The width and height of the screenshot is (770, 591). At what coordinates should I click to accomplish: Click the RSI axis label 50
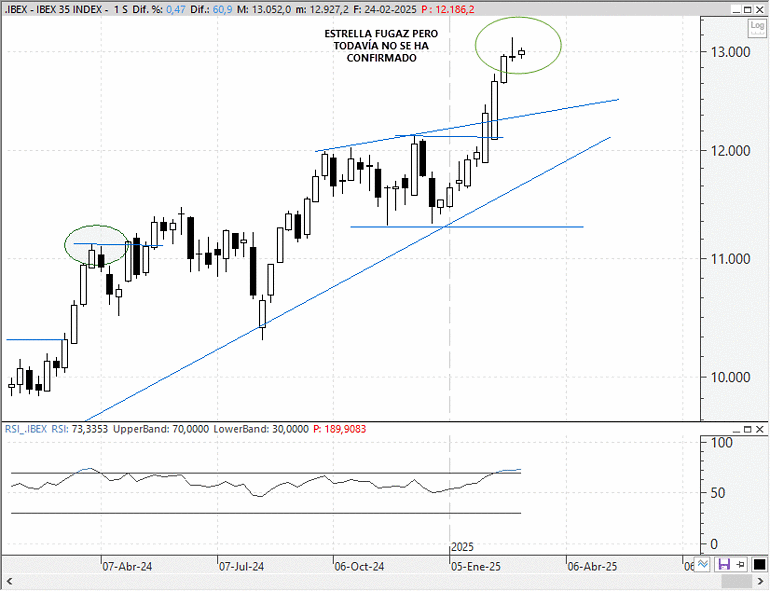coord(718,493)
